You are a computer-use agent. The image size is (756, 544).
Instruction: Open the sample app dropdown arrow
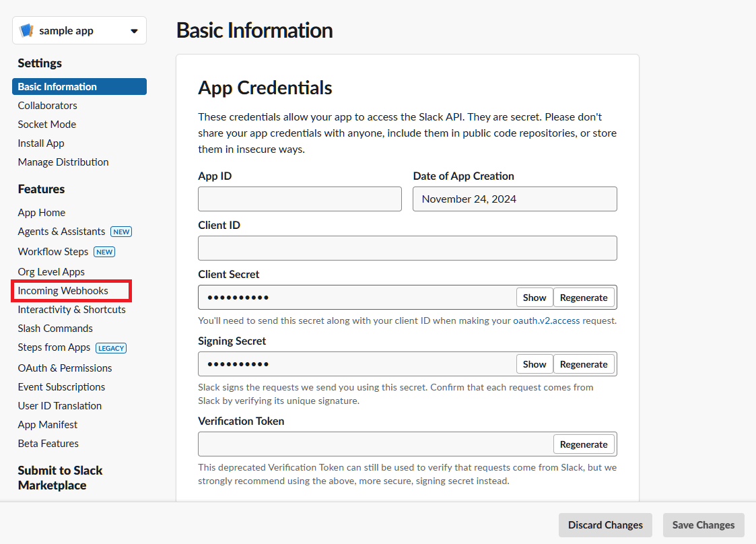pyautogui.click(x=134, y=31)
